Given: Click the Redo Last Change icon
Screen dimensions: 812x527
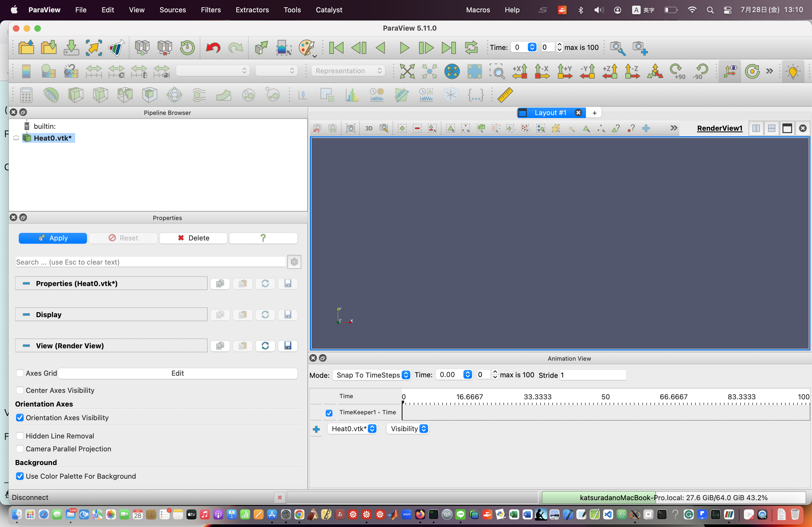Looking at the screenshot, I should [x=236, y=47].
